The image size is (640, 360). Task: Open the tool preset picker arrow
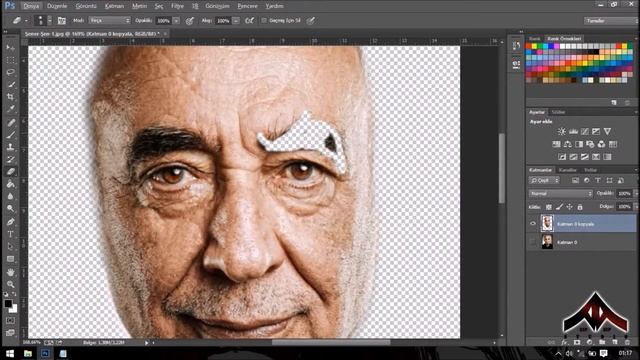coord(26,20)
